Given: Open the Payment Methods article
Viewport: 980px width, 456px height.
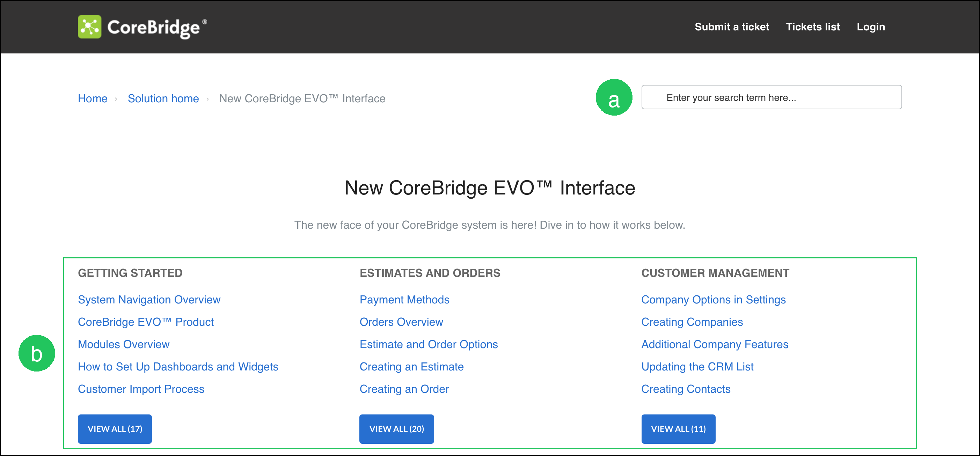Looking at the screenshot, I should [404, 300].
